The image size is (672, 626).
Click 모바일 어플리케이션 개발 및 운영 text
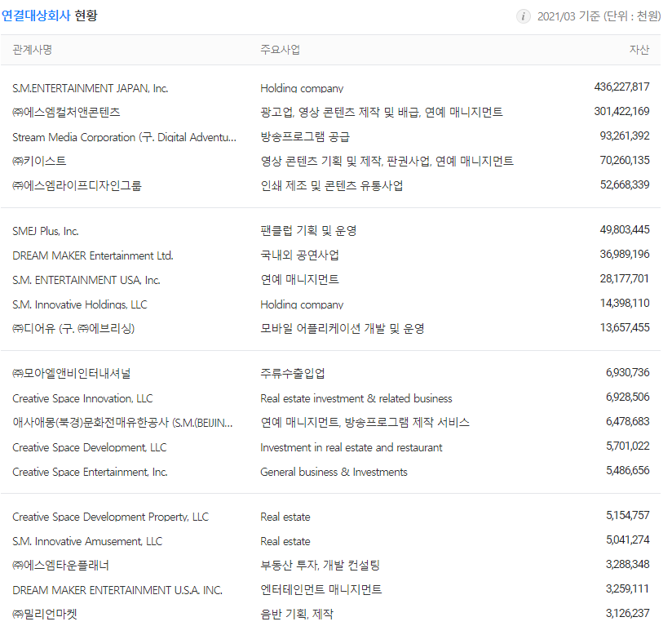tap(342, 329)
